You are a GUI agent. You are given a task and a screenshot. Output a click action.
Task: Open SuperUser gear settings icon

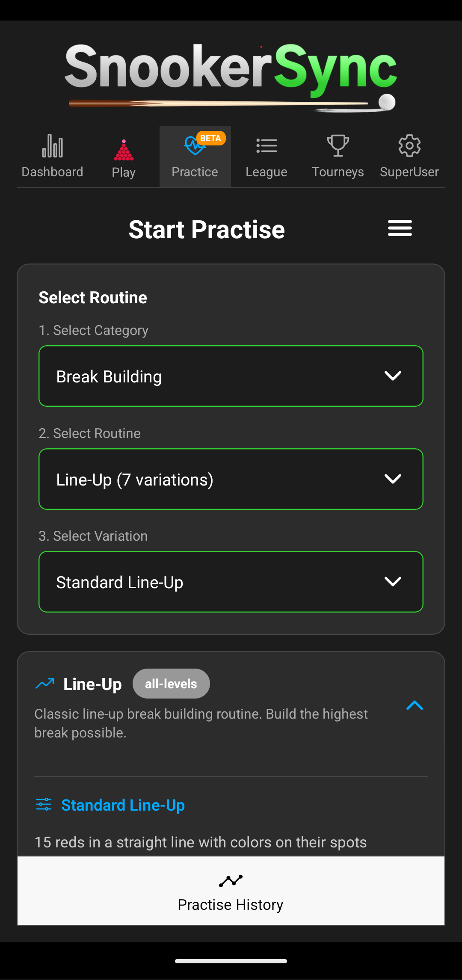point(409,146)
